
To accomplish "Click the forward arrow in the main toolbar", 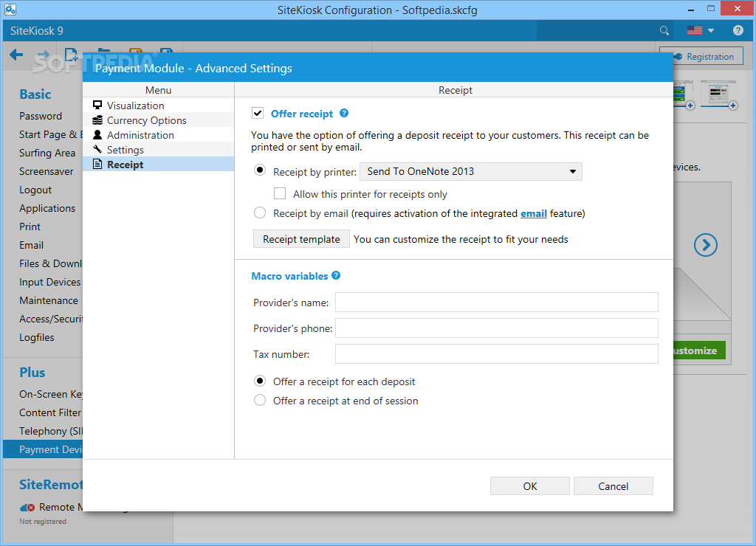I will click(x=44, y=55).
